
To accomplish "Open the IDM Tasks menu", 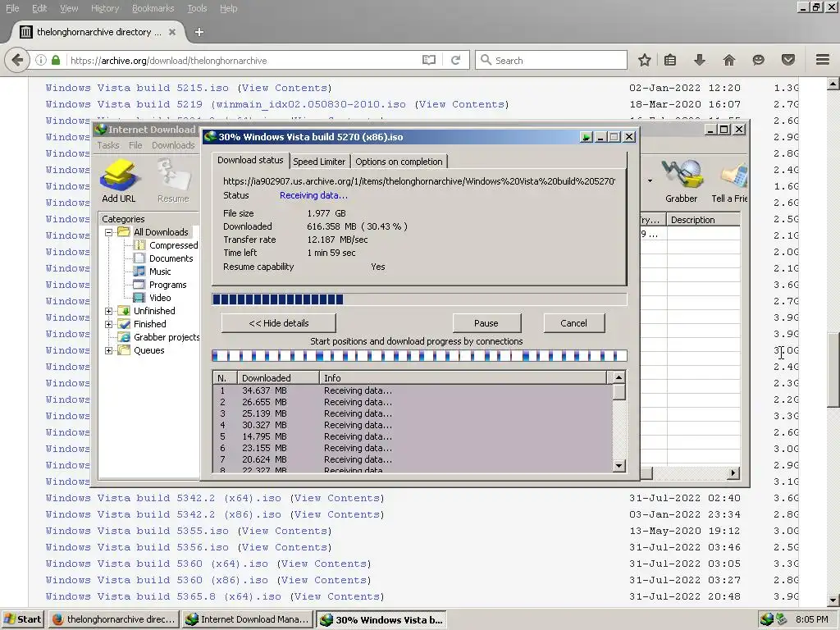I will 108,145.
